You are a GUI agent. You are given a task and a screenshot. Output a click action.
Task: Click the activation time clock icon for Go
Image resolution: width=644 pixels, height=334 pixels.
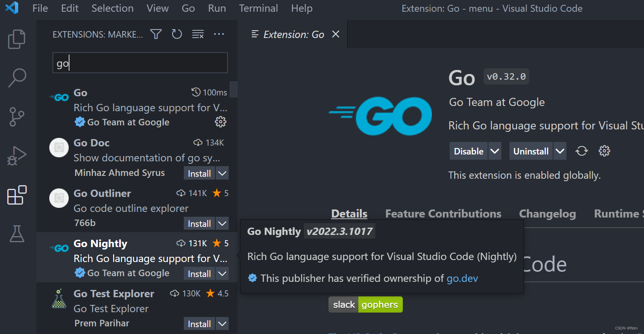196,92
